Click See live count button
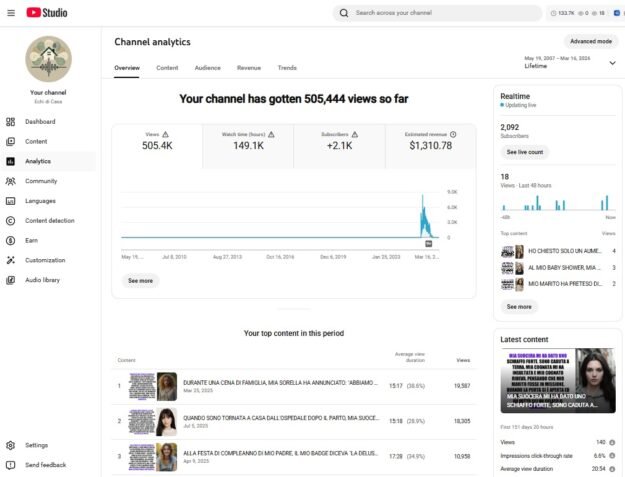 (525, 152)
